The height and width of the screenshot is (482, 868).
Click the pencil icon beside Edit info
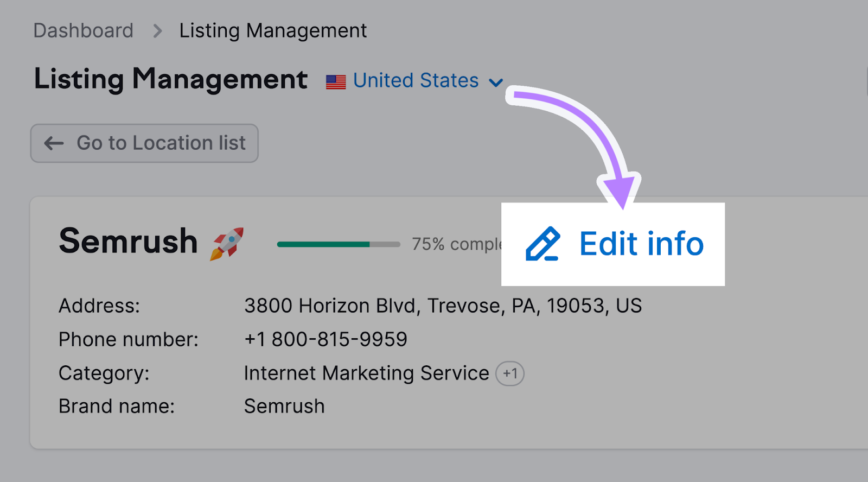pyautogui.click(x=542, y=244)
